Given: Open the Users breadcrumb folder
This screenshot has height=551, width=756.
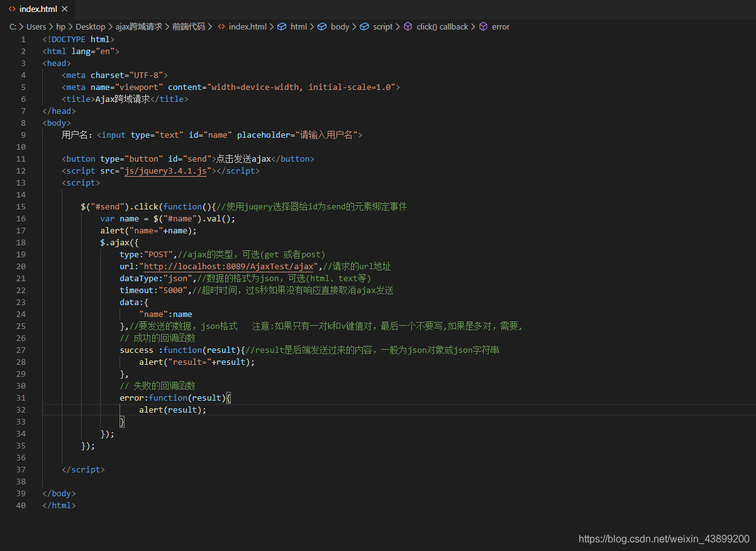Looking at the screenshot, I should 36,26.
